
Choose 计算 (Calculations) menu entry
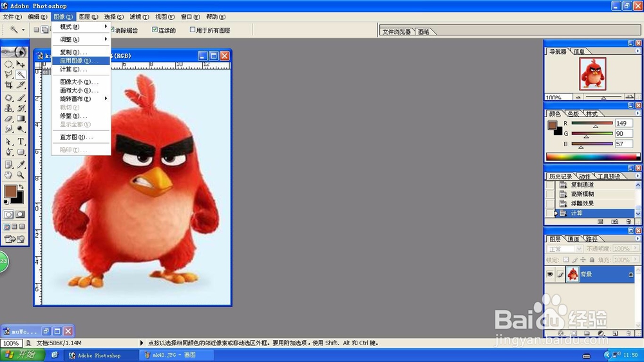(81, 70)
